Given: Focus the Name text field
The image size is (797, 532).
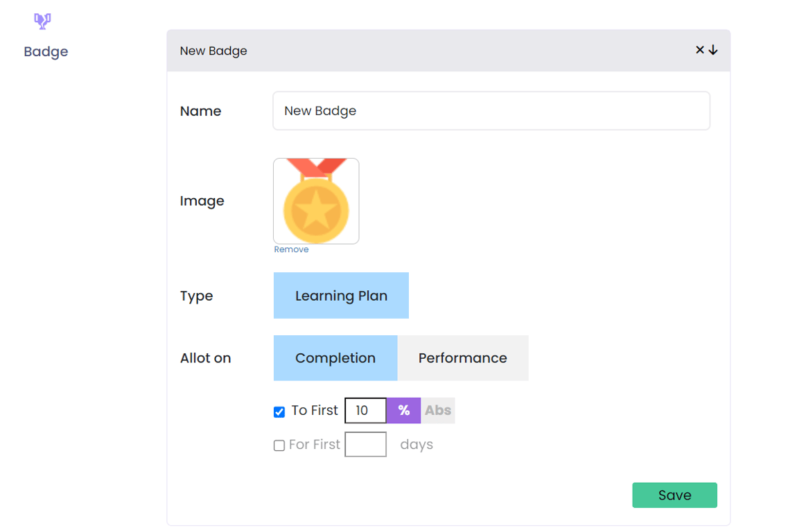Looking at the screenshot, I should point(491,111).
